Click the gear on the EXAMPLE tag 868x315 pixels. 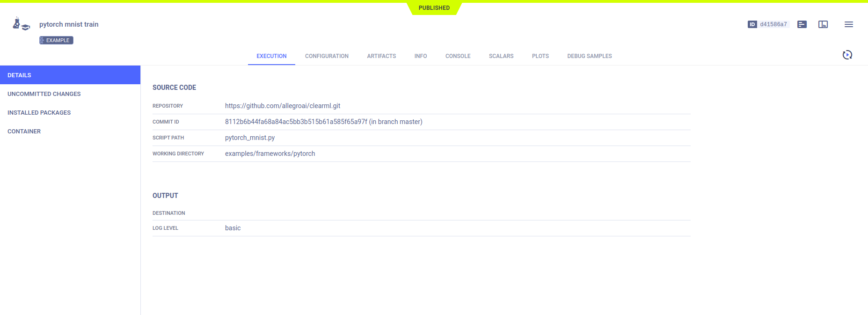click(x=42, y=40)
